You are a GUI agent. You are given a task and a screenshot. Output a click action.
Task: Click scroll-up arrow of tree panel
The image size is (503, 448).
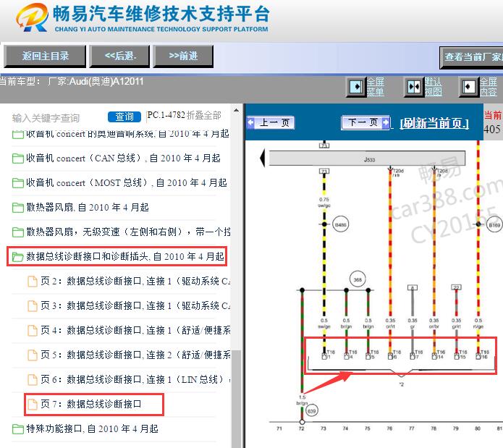[x=237, y=111]
